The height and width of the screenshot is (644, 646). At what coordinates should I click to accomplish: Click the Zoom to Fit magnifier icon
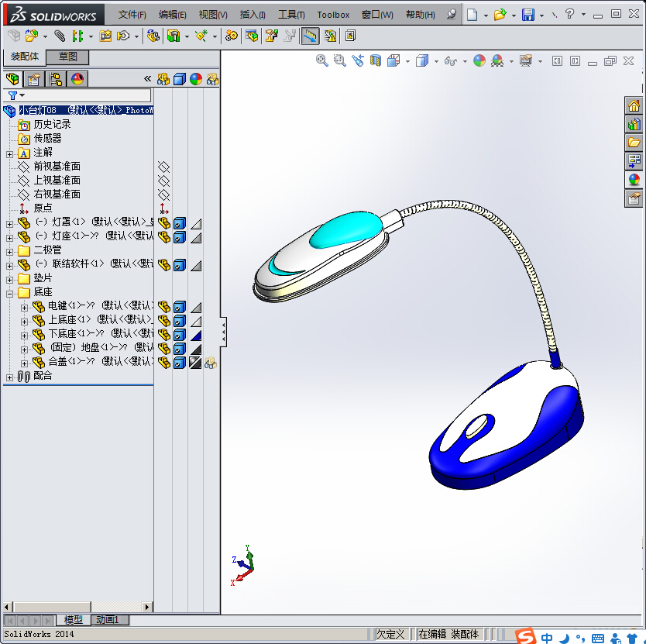(321, 61)
